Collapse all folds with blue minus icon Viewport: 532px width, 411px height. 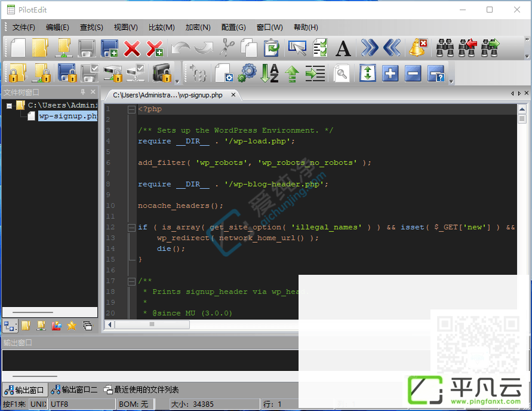(413, 73)
